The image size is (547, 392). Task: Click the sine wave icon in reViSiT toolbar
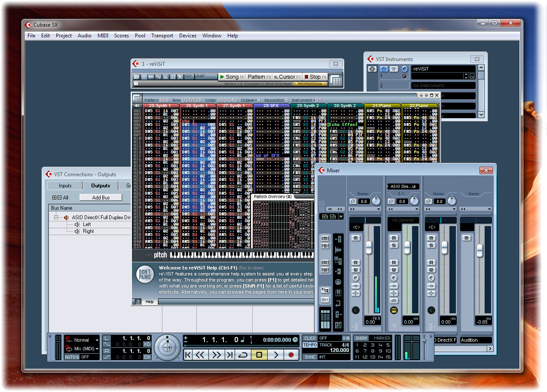point(158,77)
